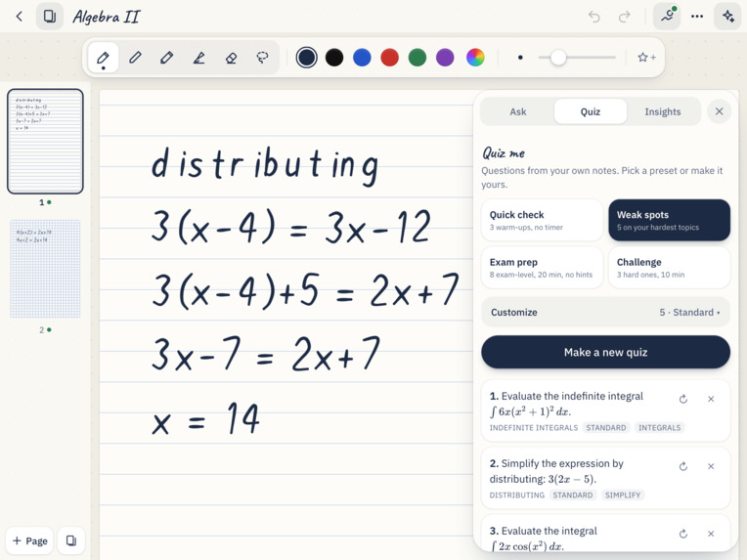Open the three-dot more menu
The height and width of the screenshot is (560, 747).
(697, 17)
